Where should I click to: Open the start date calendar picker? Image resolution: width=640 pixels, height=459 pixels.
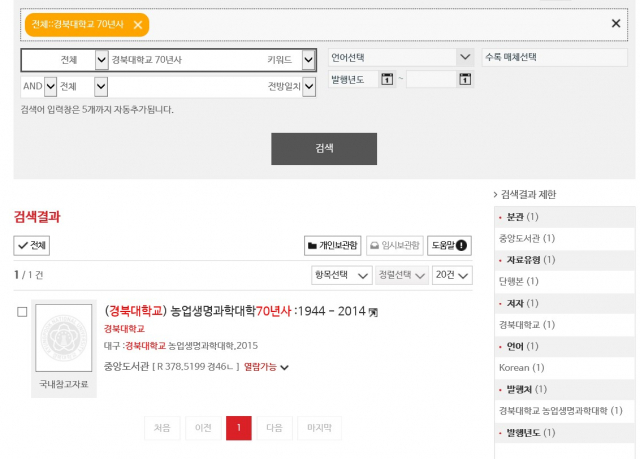point(387,79)
